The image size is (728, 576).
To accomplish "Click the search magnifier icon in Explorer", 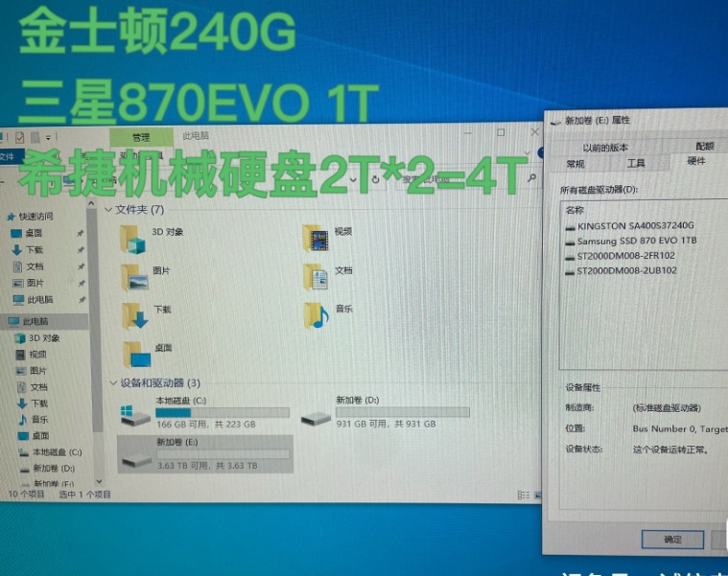I will (531, 177).
